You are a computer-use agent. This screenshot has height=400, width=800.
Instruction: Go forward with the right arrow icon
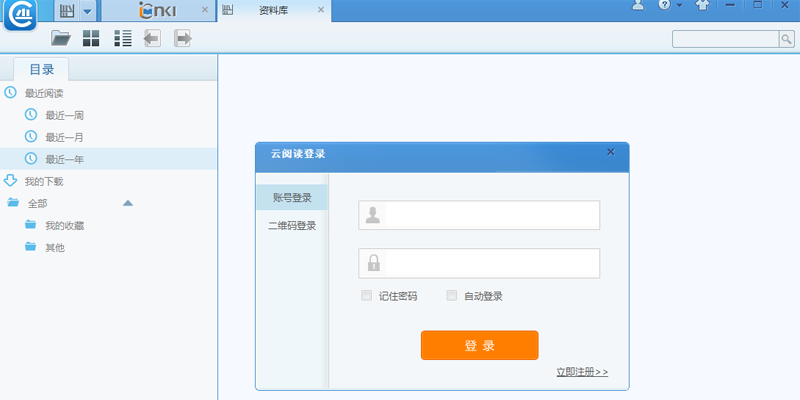(183, 38)
